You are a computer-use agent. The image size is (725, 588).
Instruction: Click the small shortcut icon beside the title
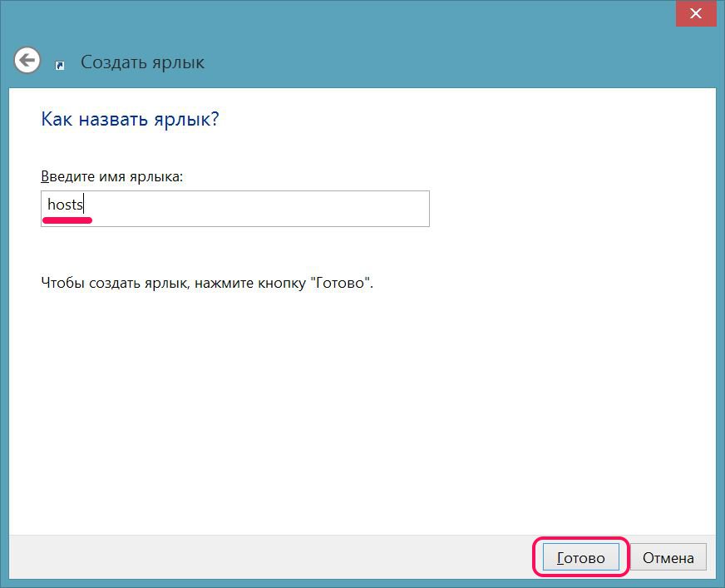pyautogui.click(x=60, y=65)
